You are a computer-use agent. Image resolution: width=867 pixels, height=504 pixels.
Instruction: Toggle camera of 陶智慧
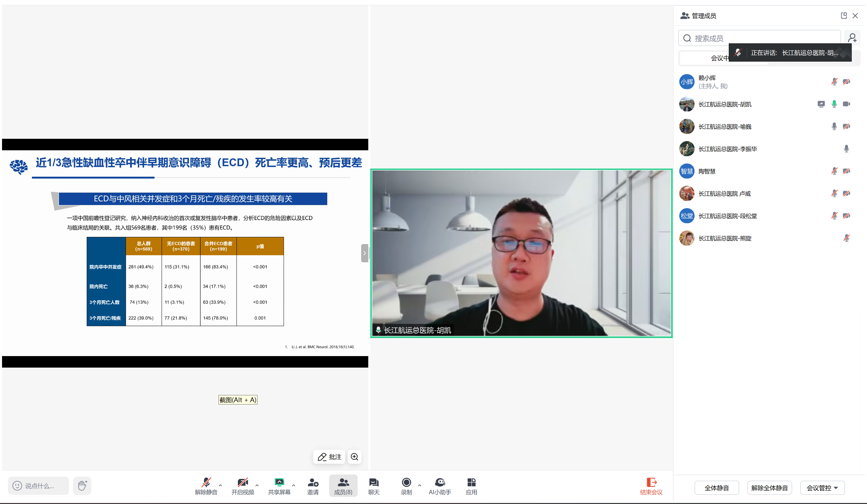coord(846,171)
